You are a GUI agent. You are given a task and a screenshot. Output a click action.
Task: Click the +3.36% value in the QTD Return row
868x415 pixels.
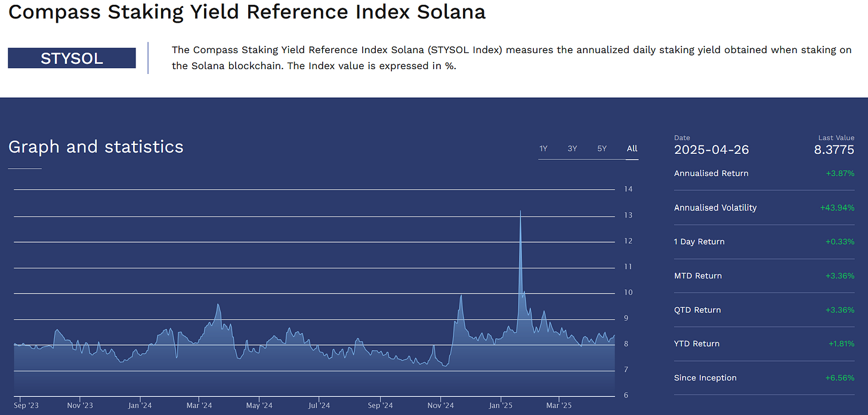[x=840, y=309]
